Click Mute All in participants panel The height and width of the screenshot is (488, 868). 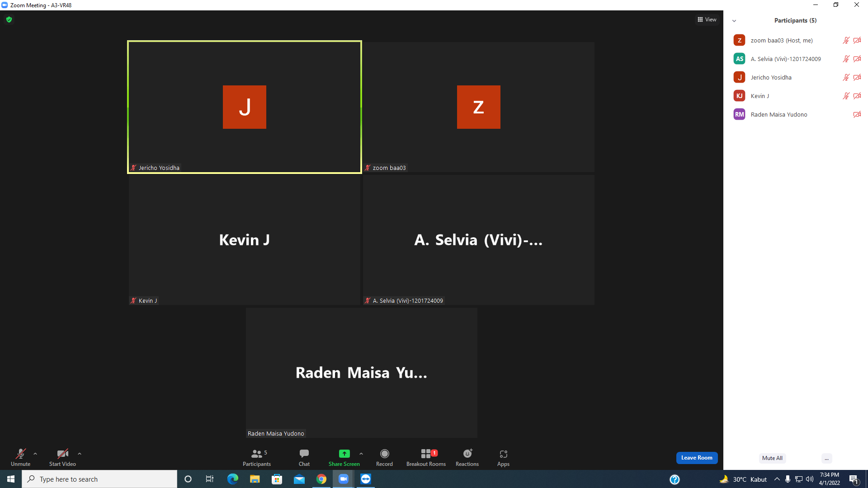point(772,458)
